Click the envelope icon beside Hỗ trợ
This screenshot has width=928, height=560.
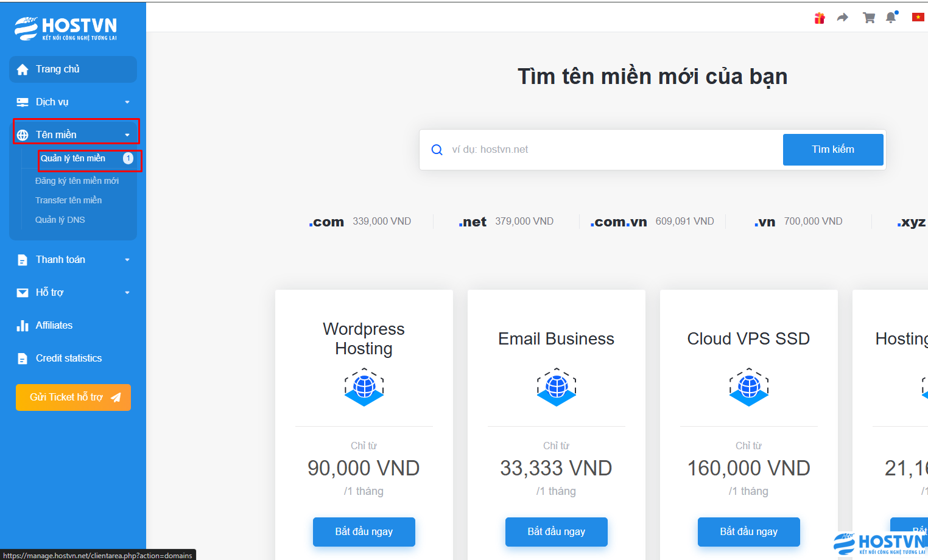(x=23, y=293)
